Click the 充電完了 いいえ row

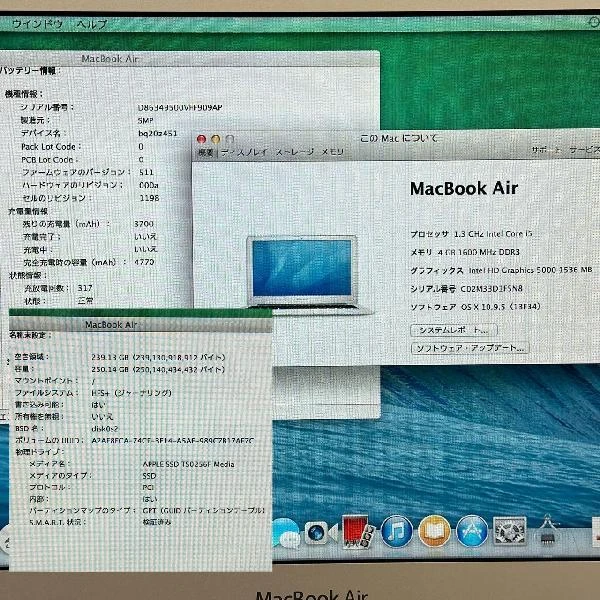(x=90, y=237)
